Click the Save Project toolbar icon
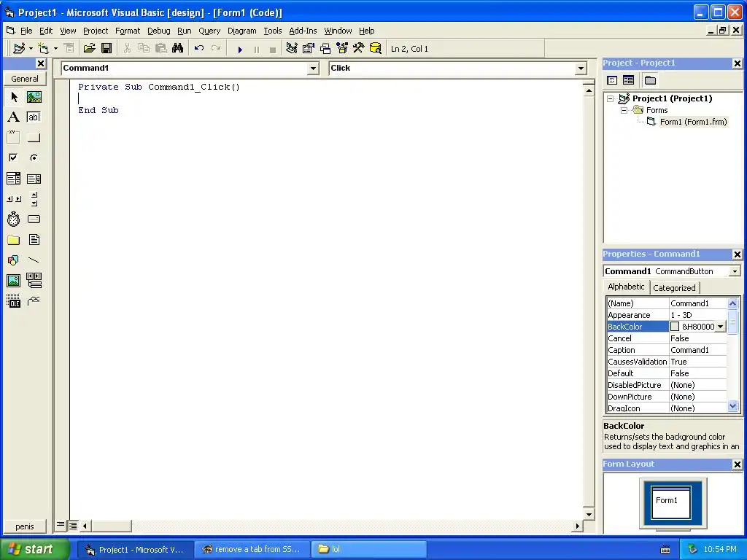 (x=107, y=48)
